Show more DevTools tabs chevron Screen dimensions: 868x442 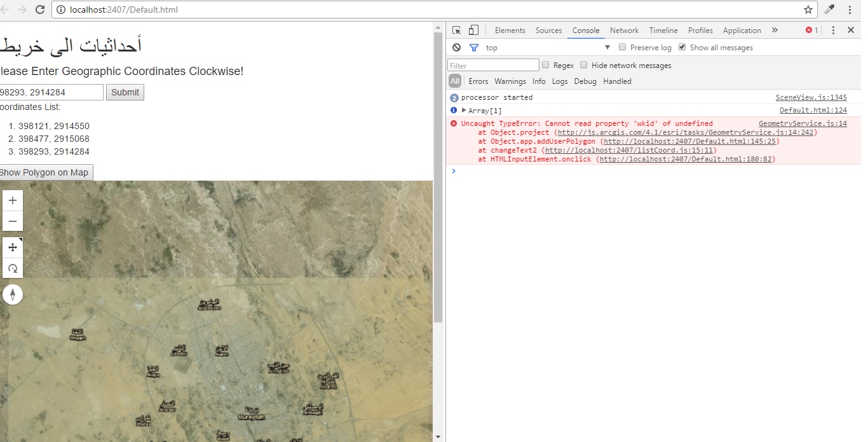[775, 30]
